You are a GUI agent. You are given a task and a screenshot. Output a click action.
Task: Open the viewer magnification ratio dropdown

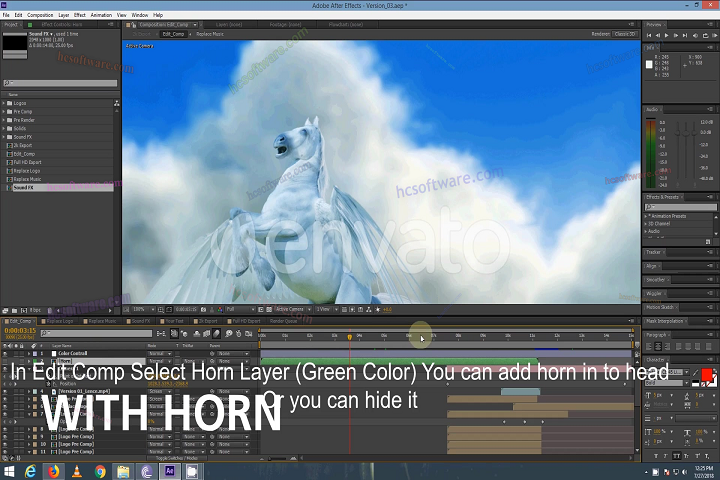point(143,310)
